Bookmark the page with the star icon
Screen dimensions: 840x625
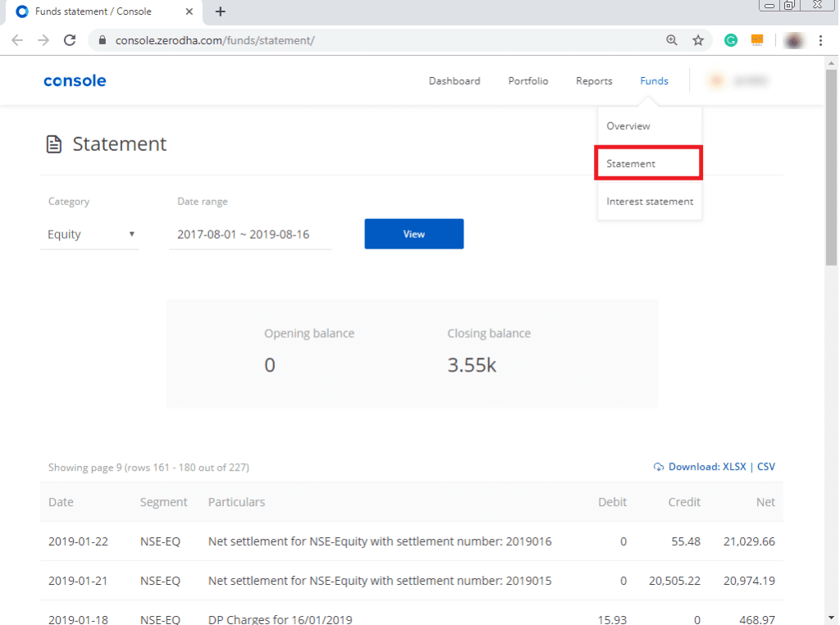click(698, 39)
